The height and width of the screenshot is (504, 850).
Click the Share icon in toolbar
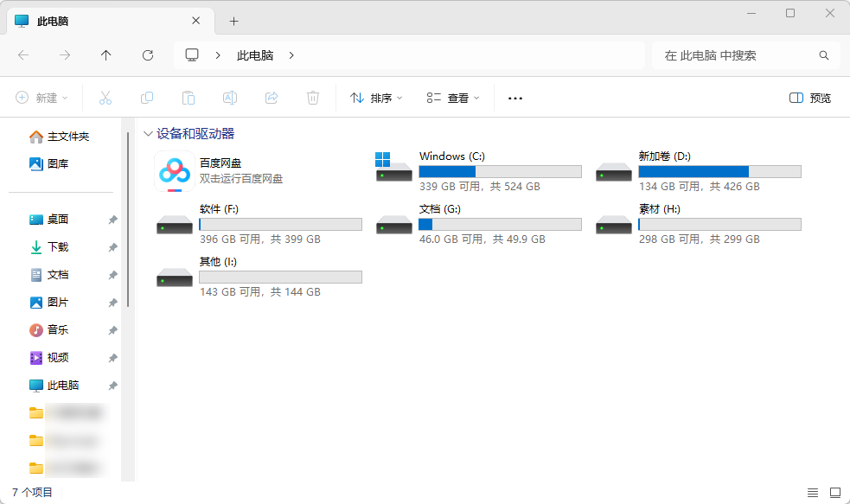point(272,98)
